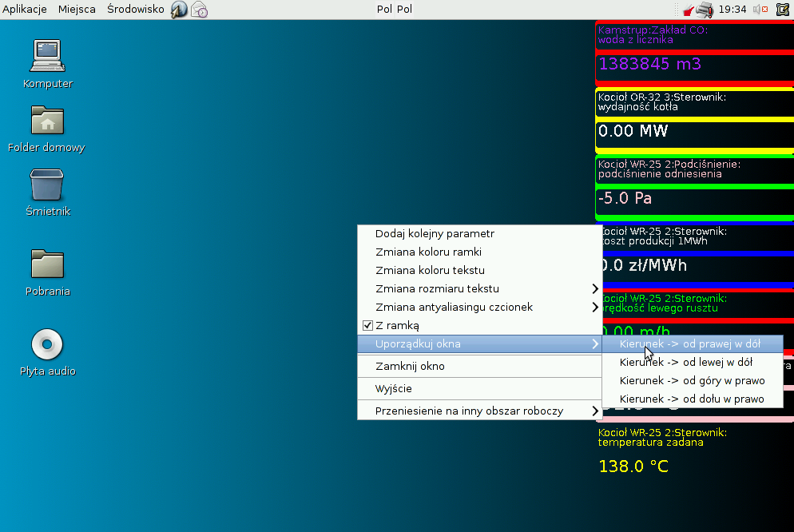Expand Zmiana antyaliasingu czcionek submenu arrow
Screen dimensions: 794x532
pyautogui.click(x=595, y=308)
